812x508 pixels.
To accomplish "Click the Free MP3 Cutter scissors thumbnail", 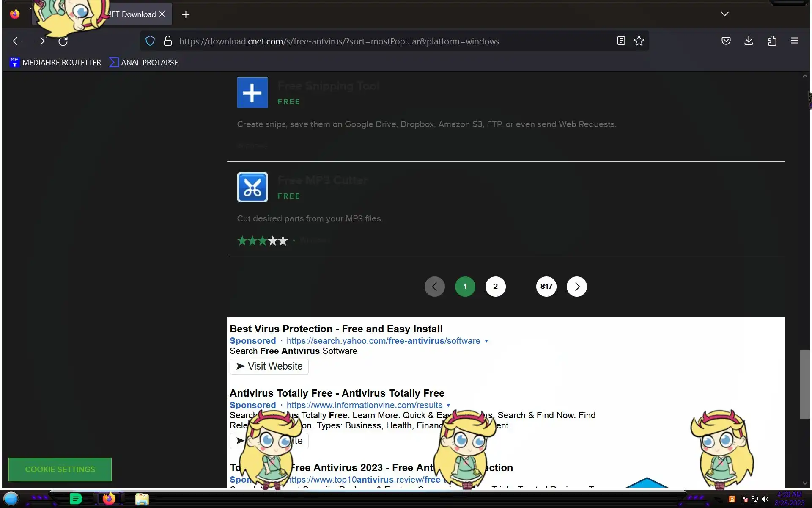I will (x=252, y=187).
